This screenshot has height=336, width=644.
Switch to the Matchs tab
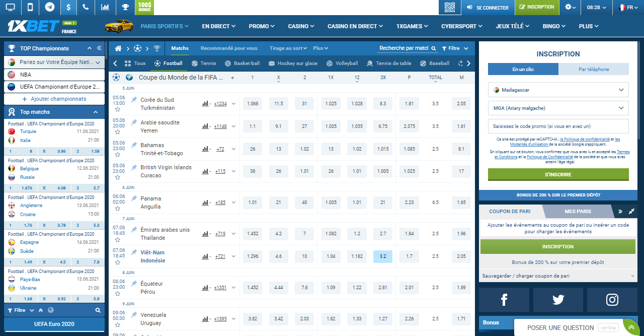[180, 48]
